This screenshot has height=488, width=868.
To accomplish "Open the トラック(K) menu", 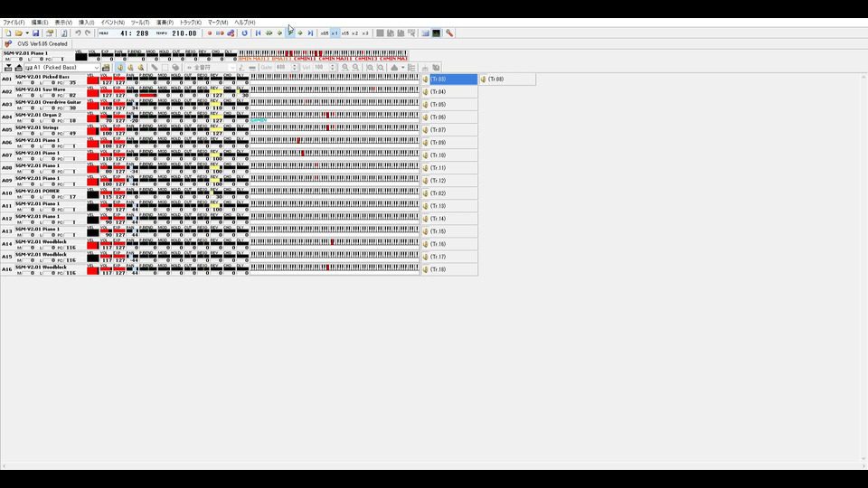I will point(191,23).
